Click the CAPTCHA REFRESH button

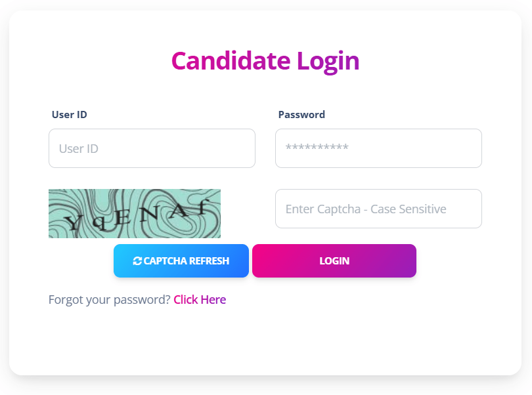(x=181, y=260)
